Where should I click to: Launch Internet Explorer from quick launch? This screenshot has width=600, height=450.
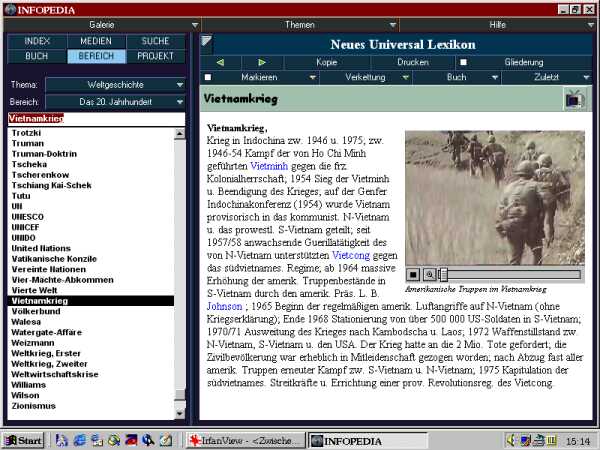coord(80,440)
